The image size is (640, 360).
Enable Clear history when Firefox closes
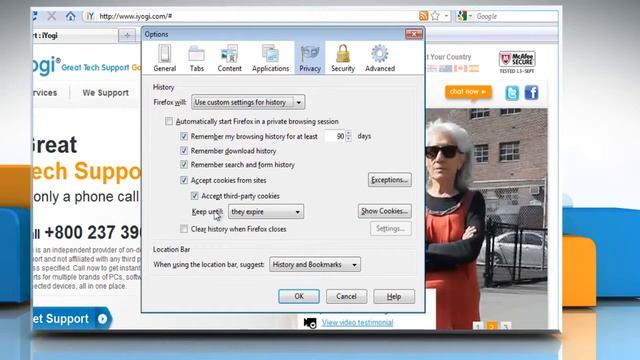(184, 229)
